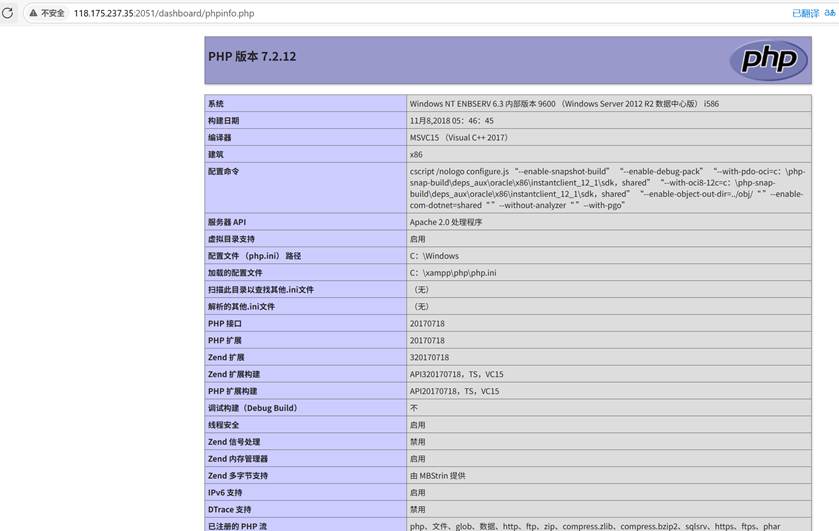Click the 解析的其他.ini文件 label
Viewport: 839px width, 531px height.
[241, 307]
